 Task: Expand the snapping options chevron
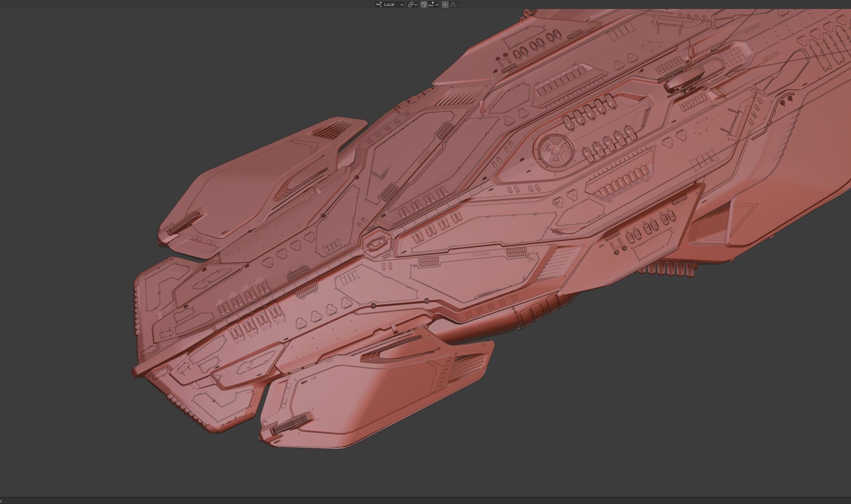pyautogui.click(x=437, y=4)
